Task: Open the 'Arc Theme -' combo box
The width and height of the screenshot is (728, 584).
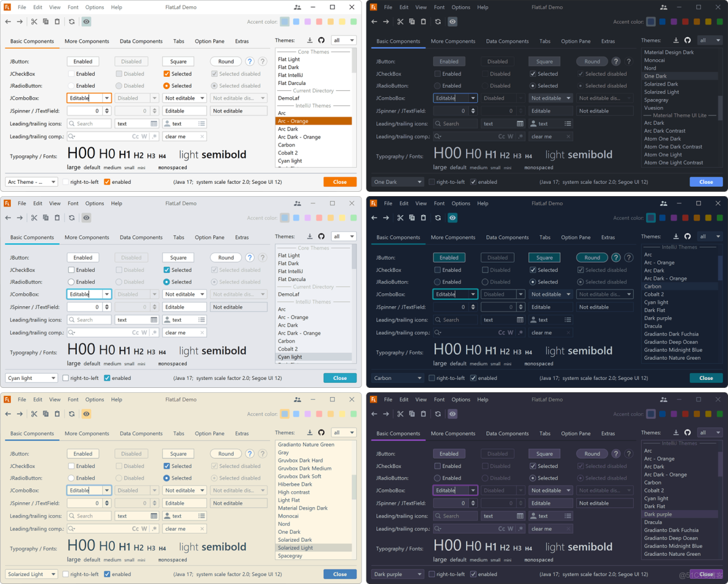Action: [x=31, y=182]
